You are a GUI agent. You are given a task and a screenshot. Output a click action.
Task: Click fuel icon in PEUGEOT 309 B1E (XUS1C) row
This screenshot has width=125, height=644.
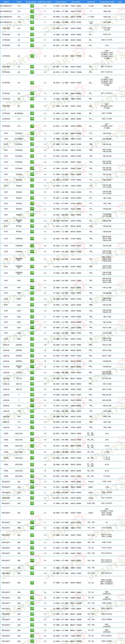[32, 573]
